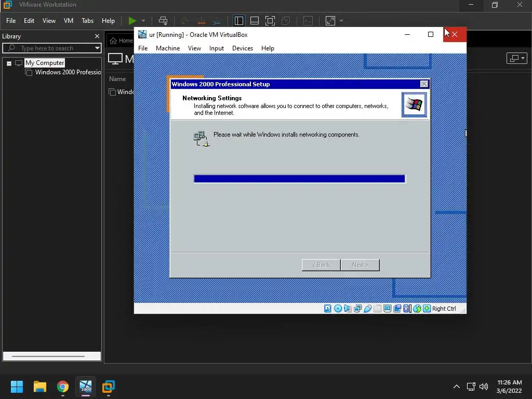Screen dimensions: 532x399
Task: Open VMware File menu
Action: pos(11,21)
